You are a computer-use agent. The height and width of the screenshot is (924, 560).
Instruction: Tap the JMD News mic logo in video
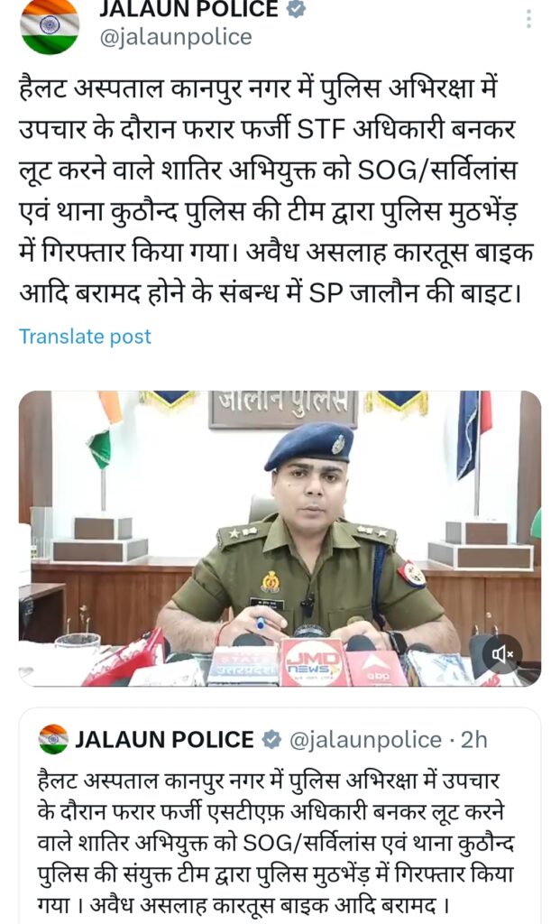(x=314, y=662)
